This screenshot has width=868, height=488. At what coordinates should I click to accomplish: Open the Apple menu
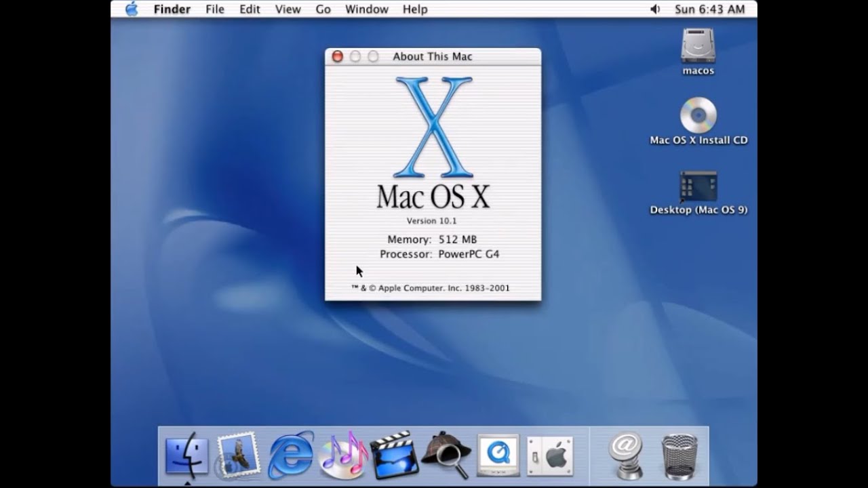132,9
